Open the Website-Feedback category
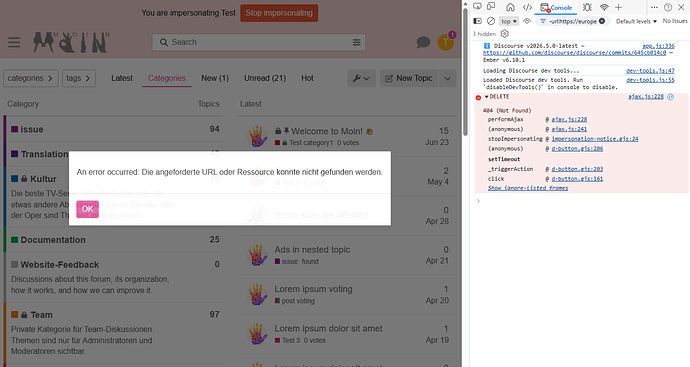 click(x=59, y=265)
